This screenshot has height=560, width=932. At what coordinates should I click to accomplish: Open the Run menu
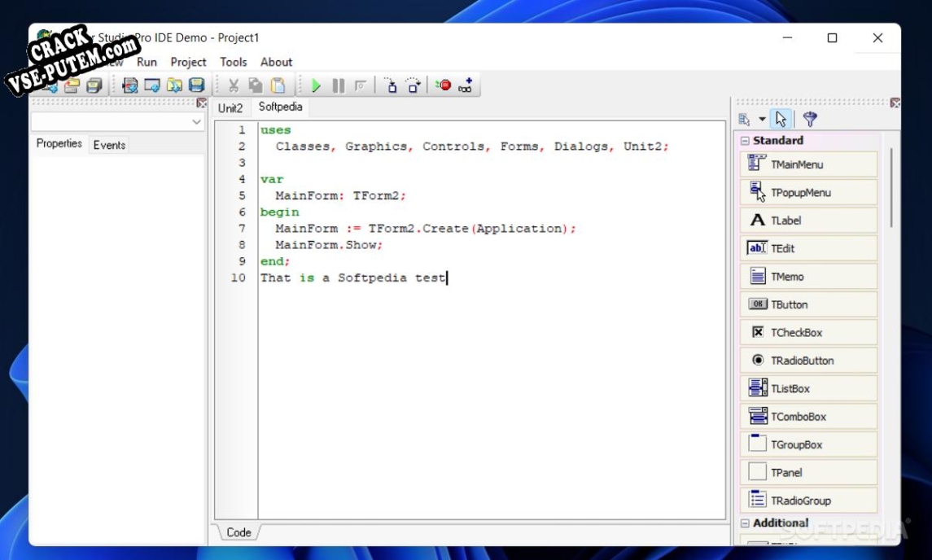[x=147, y=62]
